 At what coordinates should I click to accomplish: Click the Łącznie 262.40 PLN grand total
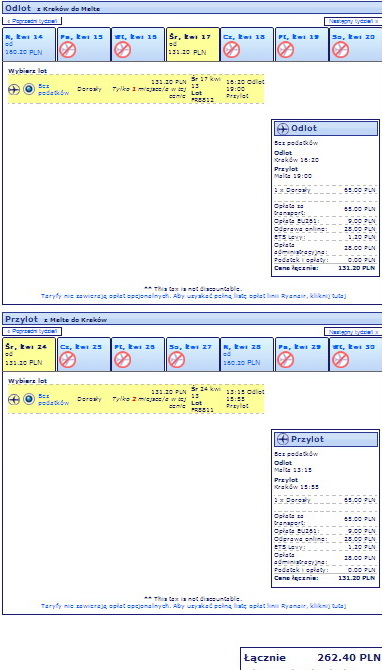coord(312,657)
